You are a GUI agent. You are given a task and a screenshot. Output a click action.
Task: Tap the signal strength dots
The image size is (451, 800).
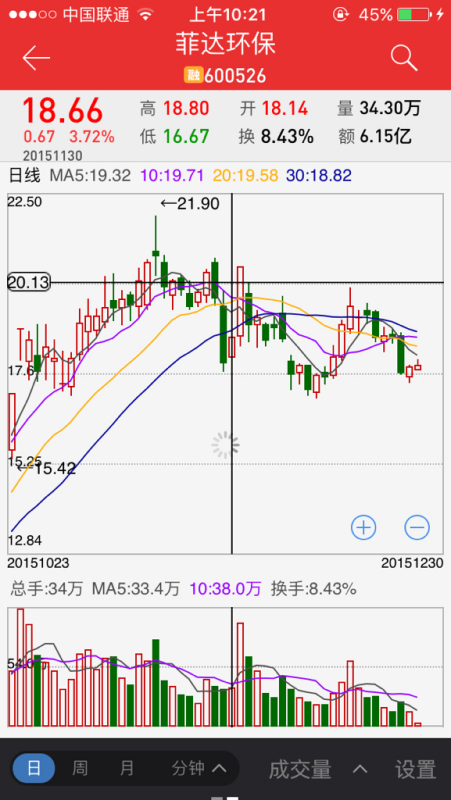pos(33,15)
